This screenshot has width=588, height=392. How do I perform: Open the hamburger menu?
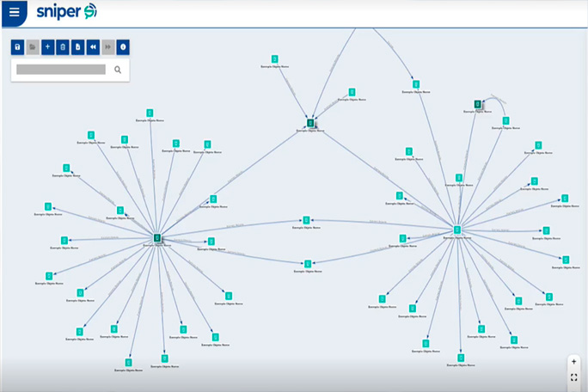click(14, 12)
